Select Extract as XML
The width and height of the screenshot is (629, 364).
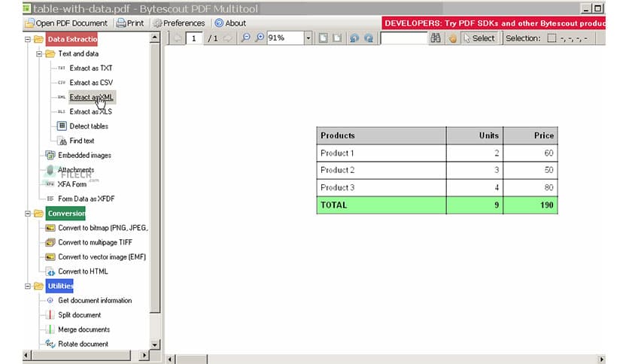coord(92,97)
